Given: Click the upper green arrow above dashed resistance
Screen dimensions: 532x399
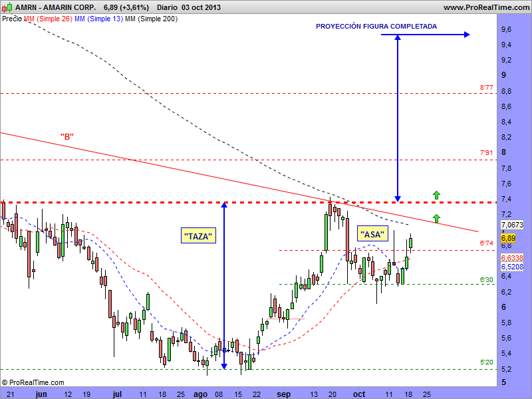Looking at the screenshot, I should tap(436, 195).
